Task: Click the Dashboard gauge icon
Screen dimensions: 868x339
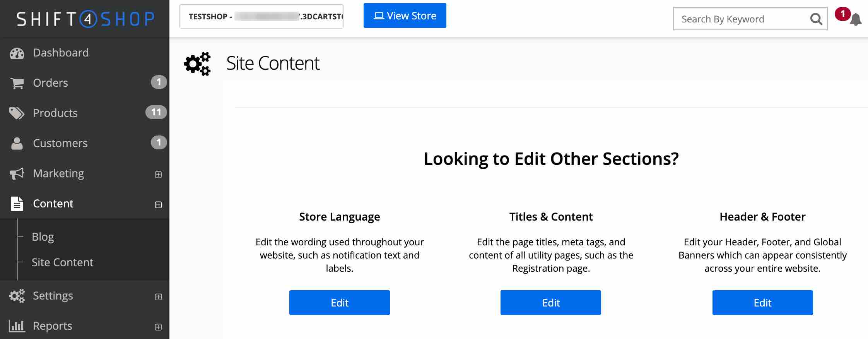Action: coord(17,53)
